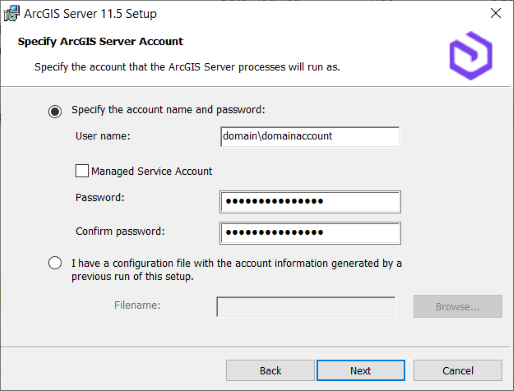This screenshot has height=391, width=514.
Task: Go Back to the previous setup step
Action: (270, 370)
